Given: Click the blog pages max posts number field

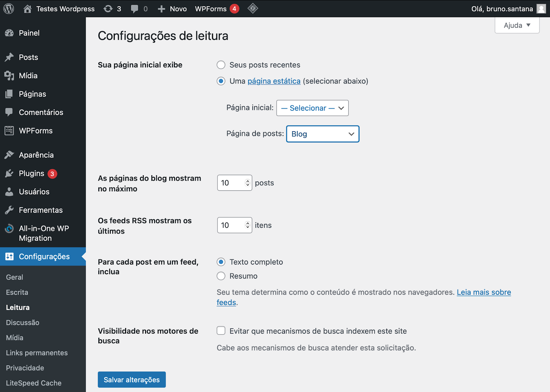Looking at the screenshot, I should click(x=234, y=183).
